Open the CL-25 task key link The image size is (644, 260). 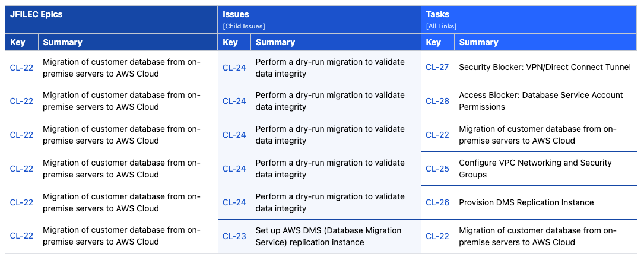(x=437, y=169)
